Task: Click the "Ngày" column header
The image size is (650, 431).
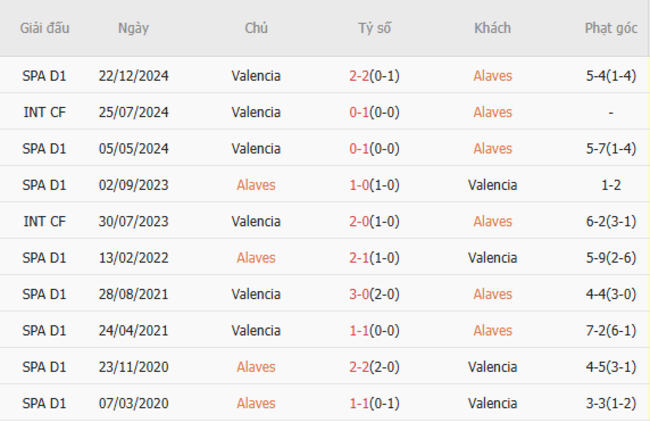Action: point(133,28)
